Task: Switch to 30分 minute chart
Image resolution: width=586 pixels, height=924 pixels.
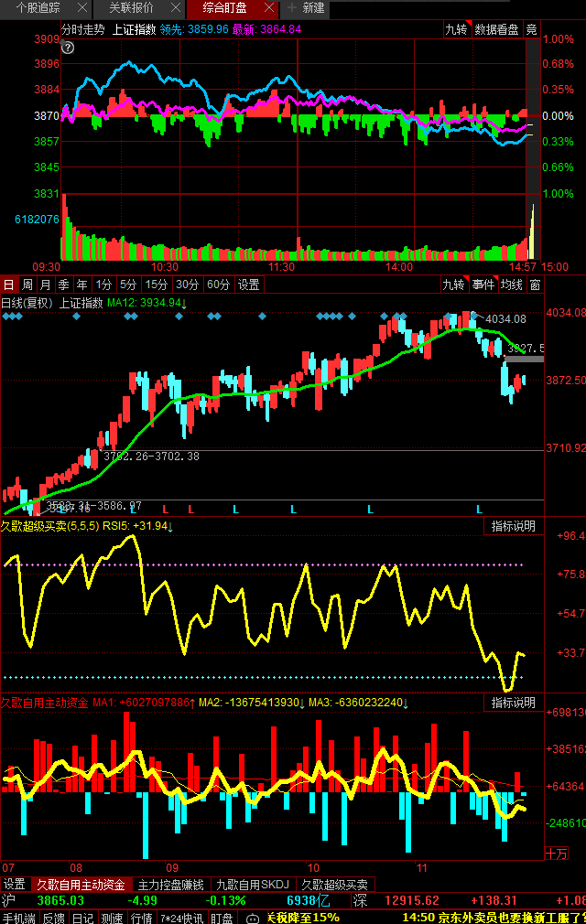Action: 188,285
